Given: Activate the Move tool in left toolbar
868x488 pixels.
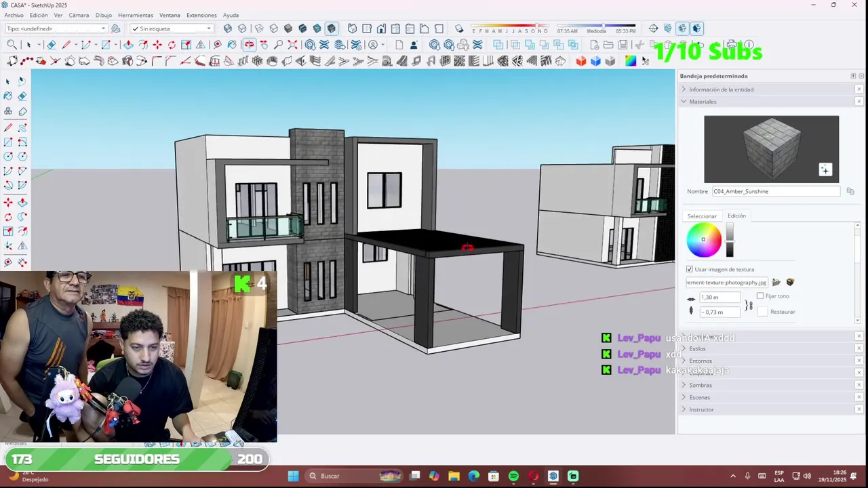Looking at the screenshot, I should pyautogui.click(x=8, y=203).
